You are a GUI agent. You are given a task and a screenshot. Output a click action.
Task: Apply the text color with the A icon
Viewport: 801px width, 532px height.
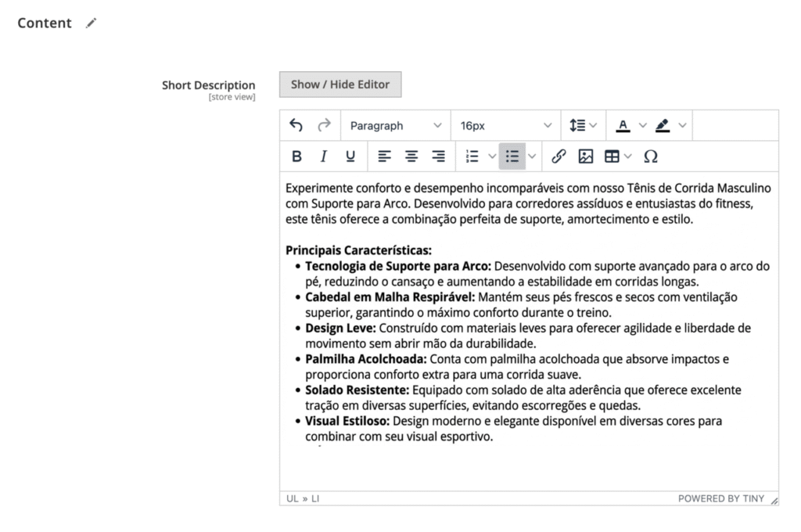point(623,125)
